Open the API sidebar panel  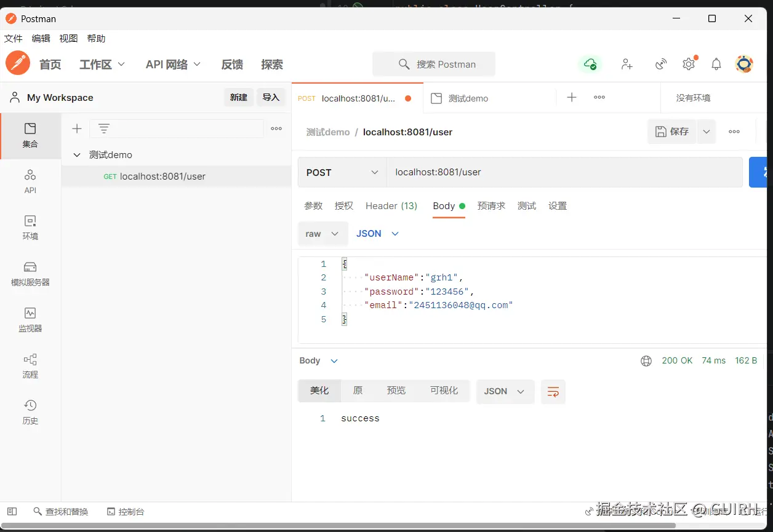(30, 181)
